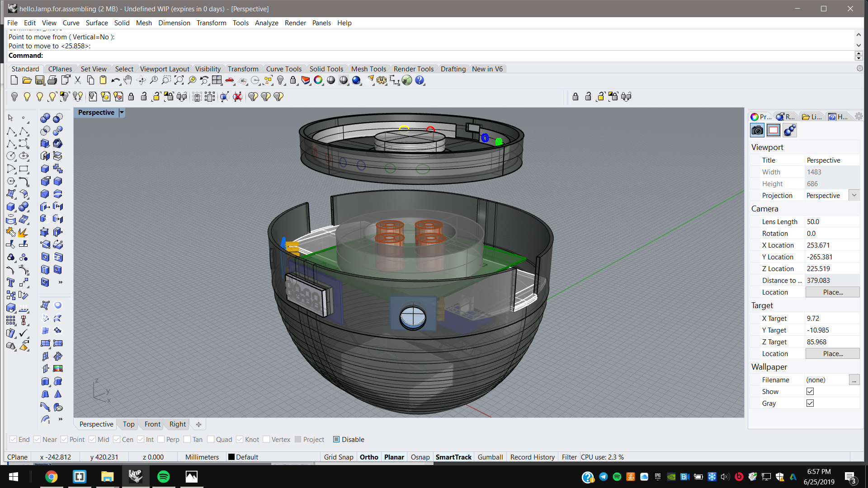Switch to the Solid Tools toolbar tab
868x488 pixels.
pos(326,69)
